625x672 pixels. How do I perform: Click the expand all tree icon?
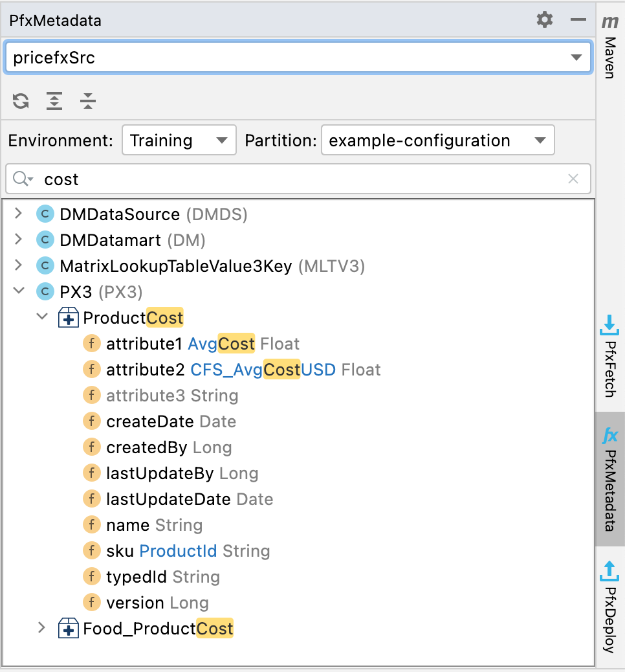click(54, 101)
